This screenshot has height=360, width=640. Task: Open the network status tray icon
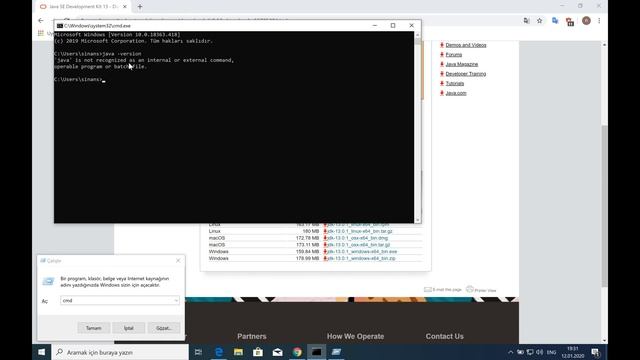(x=530, y=352)
